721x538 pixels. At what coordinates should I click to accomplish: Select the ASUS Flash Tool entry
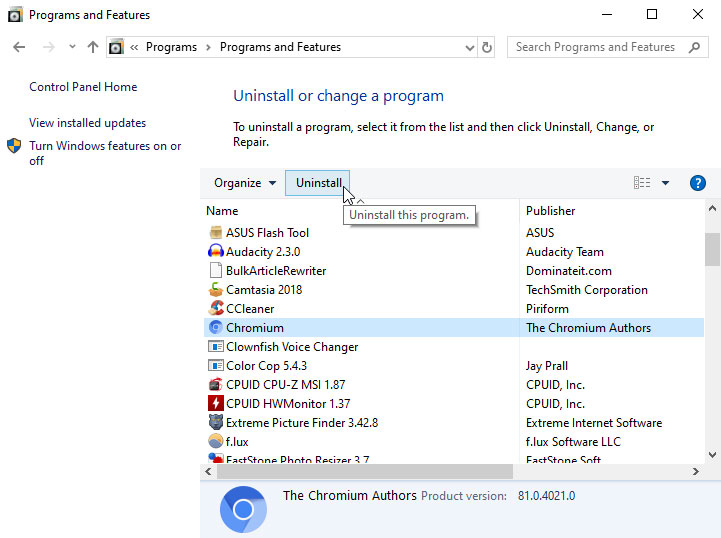[x=267, y=233]
